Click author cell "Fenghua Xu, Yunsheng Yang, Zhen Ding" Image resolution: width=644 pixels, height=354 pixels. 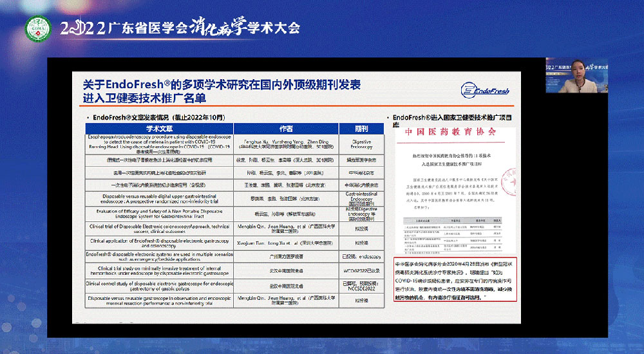[287, 144]
